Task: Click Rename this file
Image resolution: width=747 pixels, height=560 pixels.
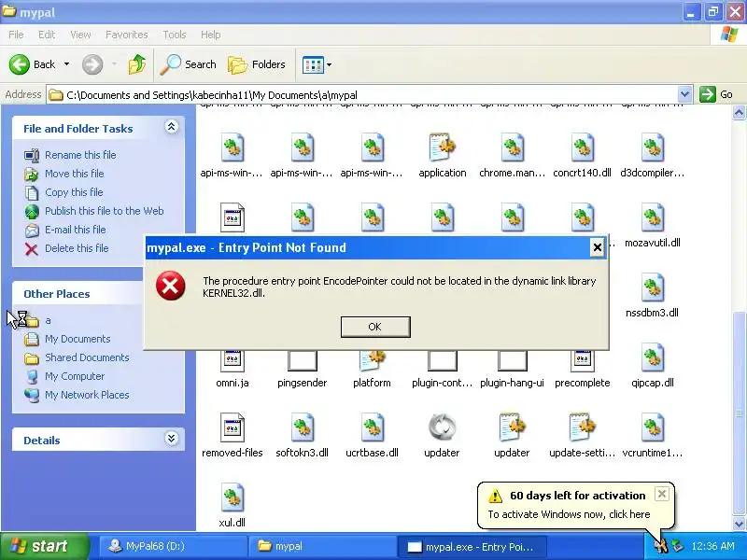Action: (80, 155)
